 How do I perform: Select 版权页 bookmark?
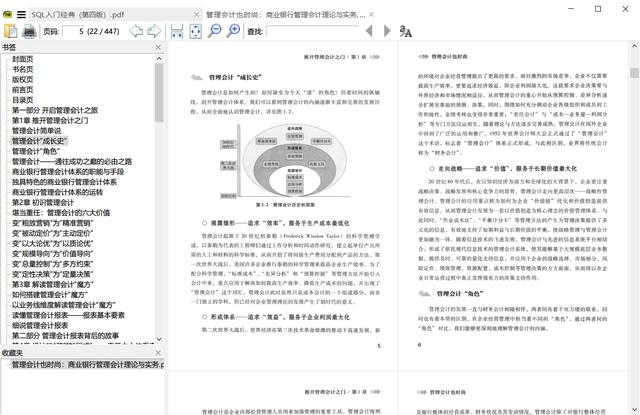tap(22, 80)
